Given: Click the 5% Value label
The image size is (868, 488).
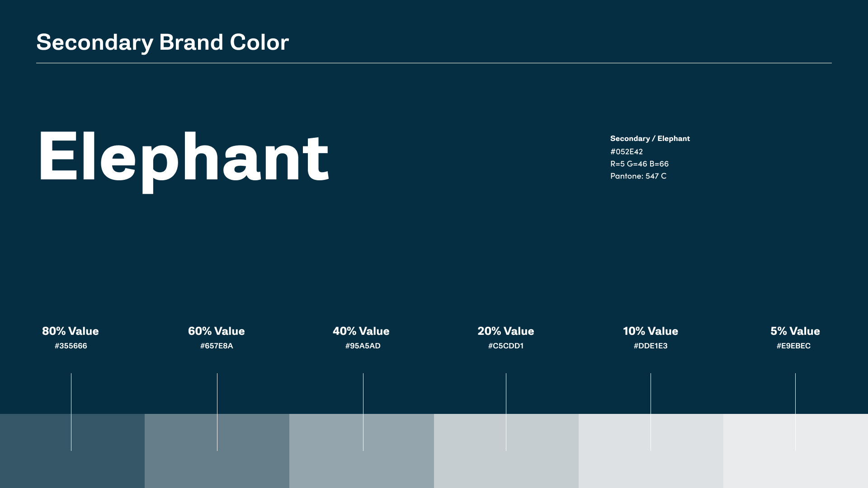Looking at the screenshot, I should [x=795, y=331].
